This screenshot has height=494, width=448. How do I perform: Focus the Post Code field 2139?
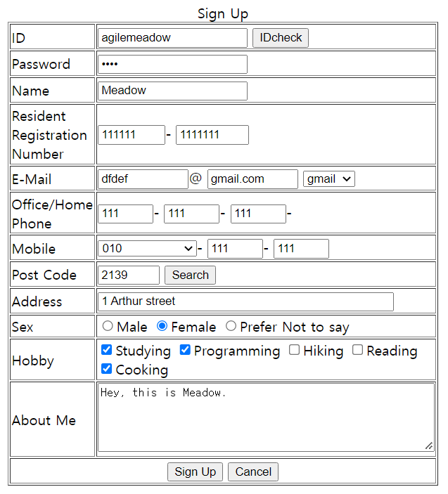pos(129,275)
